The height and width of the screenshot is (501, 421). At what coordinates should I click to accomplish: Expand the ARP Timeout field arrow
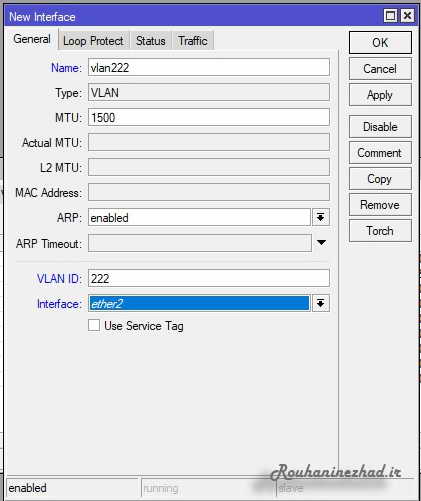321,243
